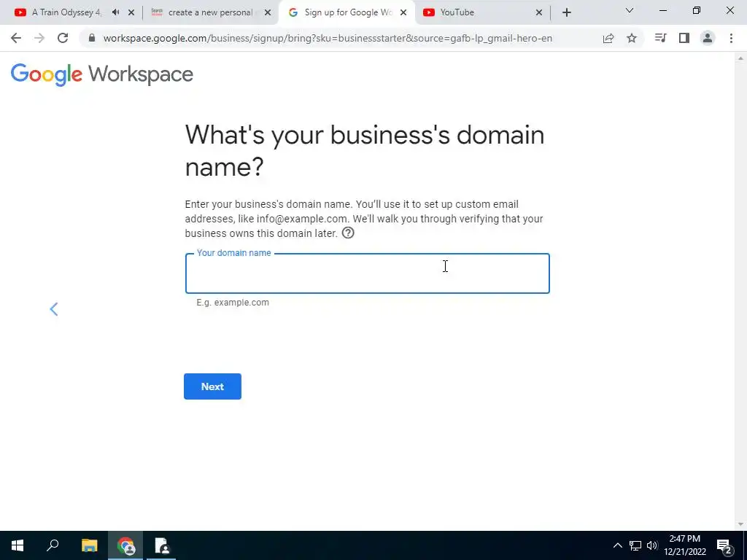Open the taskbar clock and date
Screen dimensions: 747x560
[684, 545]
